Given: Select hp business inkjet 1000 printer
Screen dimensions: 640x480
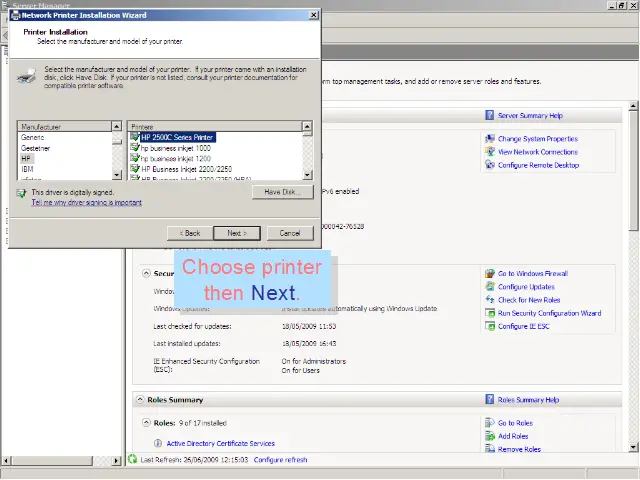Looking at the screenshot, I should pyautogui.click(x=176, y=148).
